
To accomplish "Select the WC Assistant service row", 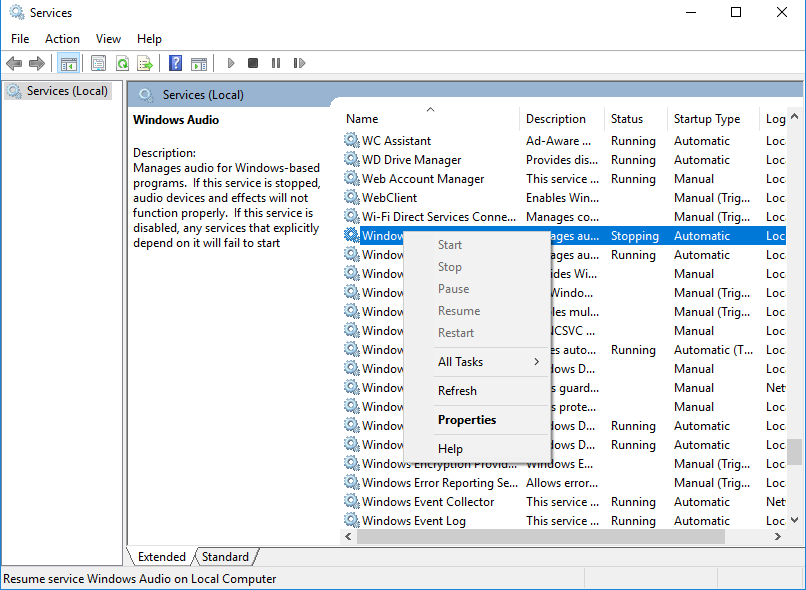I will [x=564, y=140].
